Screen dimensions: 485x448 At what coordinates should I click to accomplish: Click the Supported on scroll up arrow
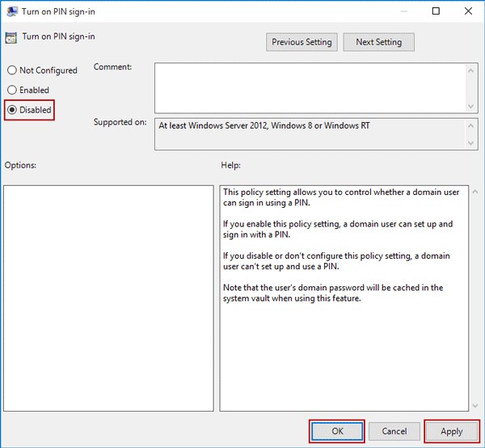(472, 125)
